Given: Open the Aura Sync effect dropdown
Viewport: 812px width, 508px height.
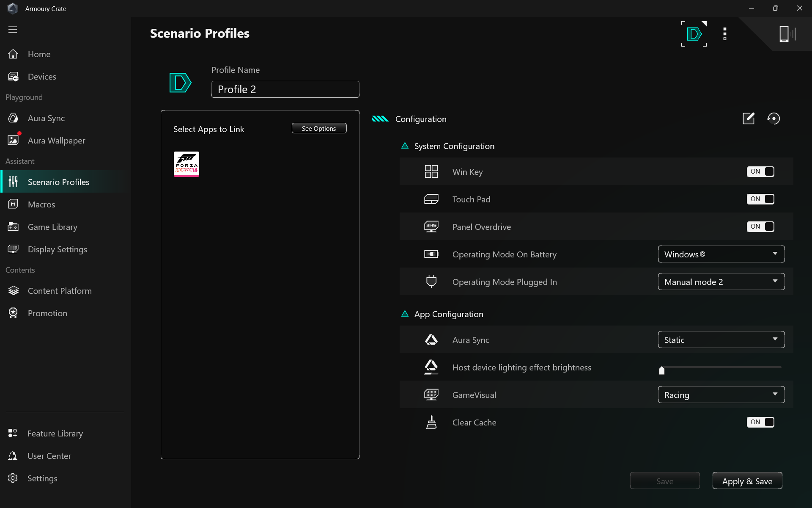Looking at the screenshot, I should [x=721, y=340].
